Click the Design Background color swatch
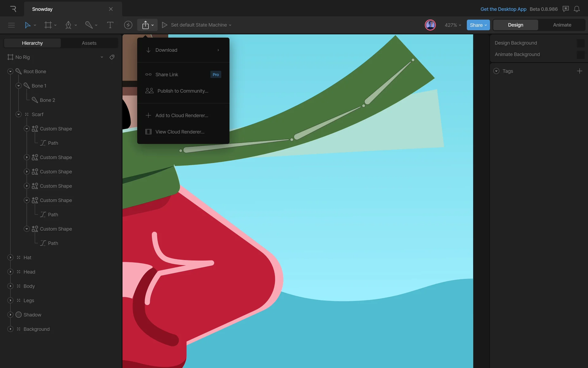The width and height of the screenshot is (588, 368). coord(580,43)
